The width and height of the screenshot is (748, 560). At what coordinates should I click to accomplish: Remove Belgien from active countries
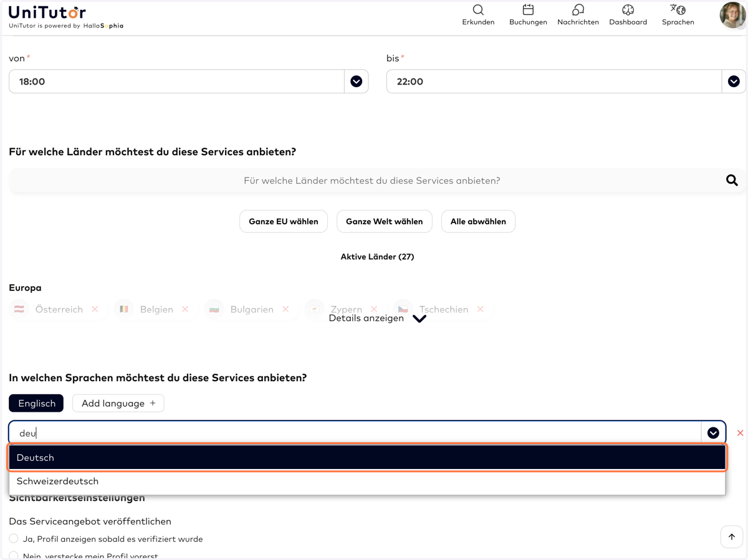[x=185, y=309]
